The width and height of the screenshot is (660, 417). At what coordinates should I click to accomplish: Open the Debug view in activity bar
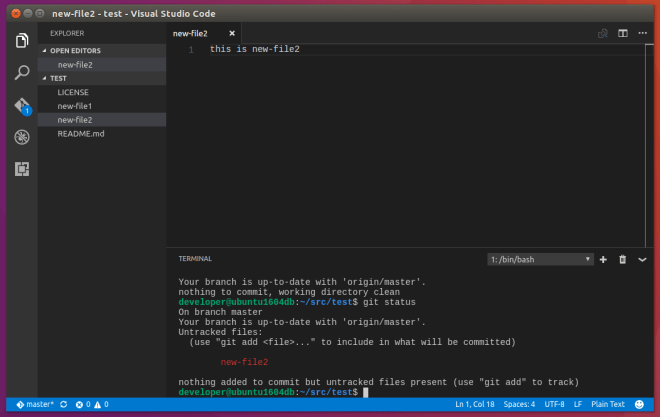(x=21, y=137)
